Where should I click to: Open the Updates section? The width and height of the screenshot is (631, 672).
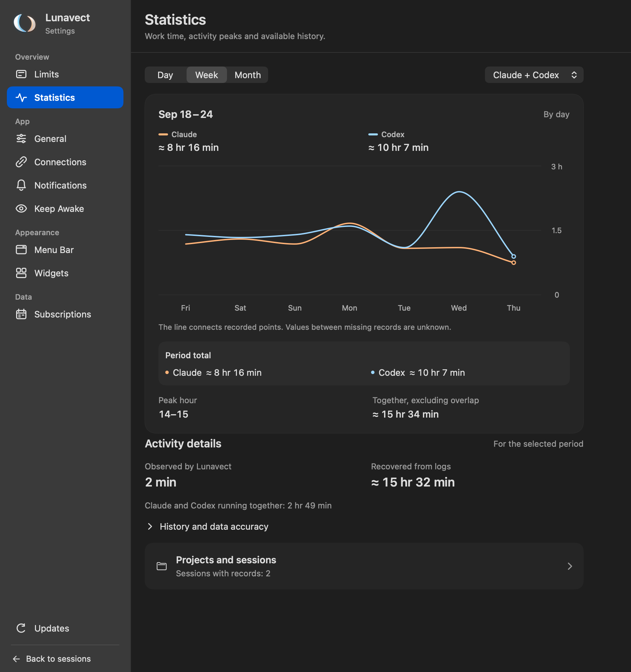65,628
